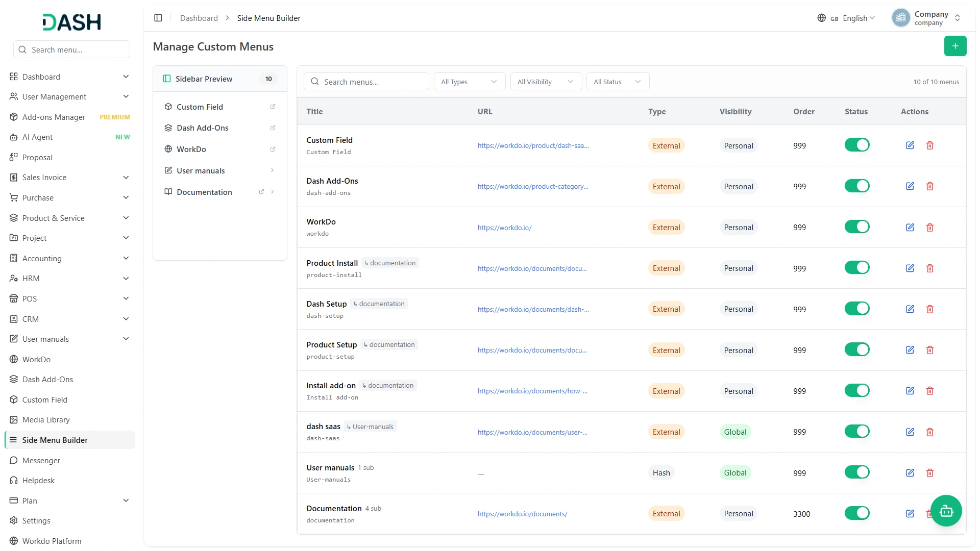Open external link icon for WorkDo preview
980x551 pixels.
273,149
